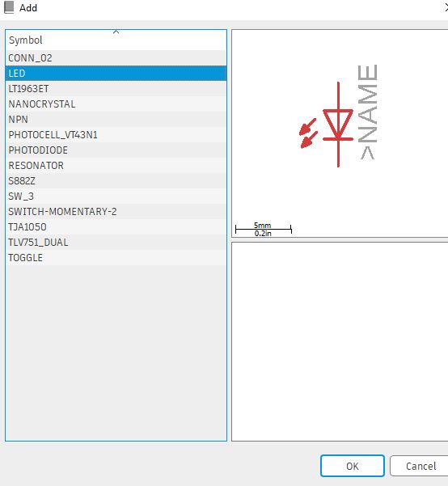
Task: Click the Symbol column sort arrow
Action: (116, 32)
